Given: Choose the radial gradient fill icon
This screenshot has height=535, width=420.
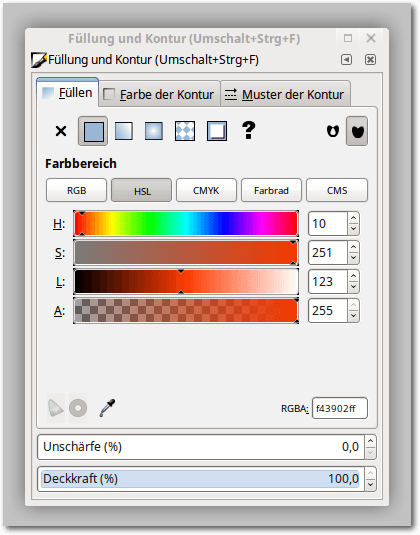Looking at the screenshot, I should 154,131.
